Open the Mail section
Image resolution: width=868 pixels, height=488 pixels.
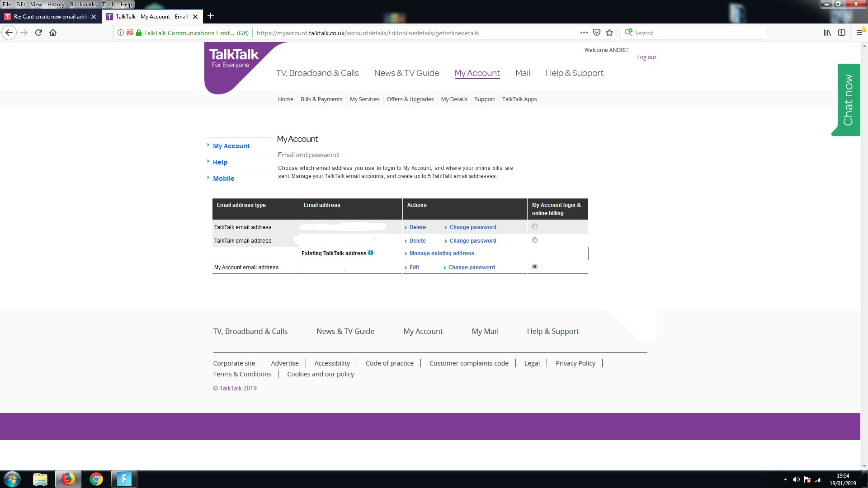(523, 73)
